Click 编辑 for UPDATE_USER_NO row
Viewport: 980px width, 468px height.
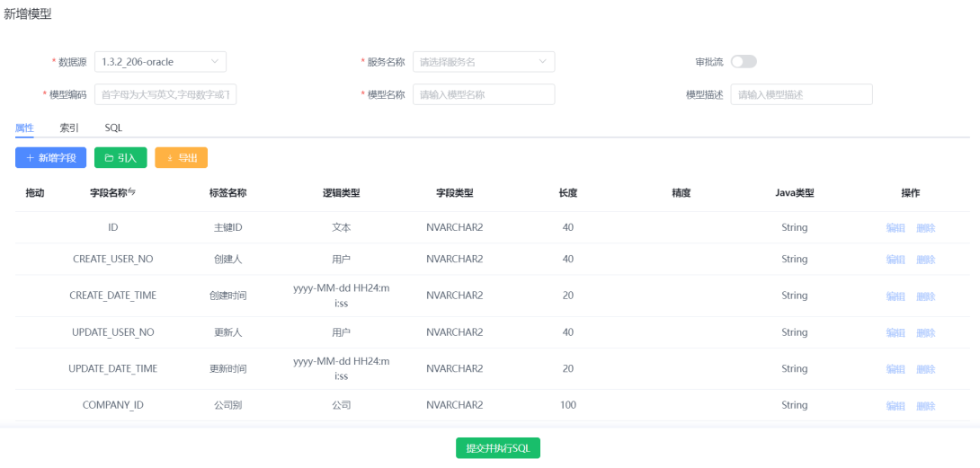(x=895, y=332)
